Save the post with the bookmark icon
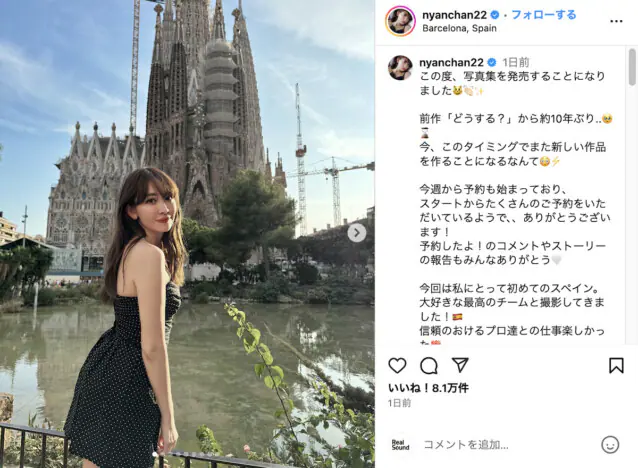Screen dimensions: 638x468 pyautogui.click(x=616, y=365)
